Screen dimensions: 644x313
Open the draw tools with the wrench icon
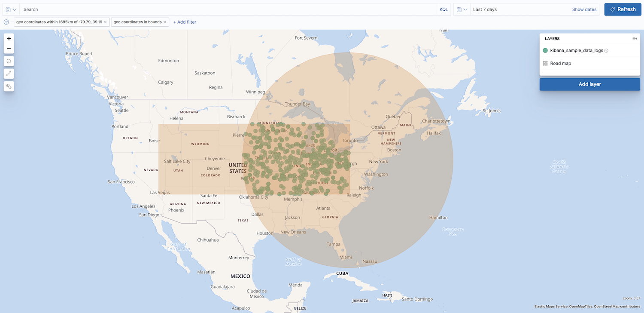[x=9, y=86]
